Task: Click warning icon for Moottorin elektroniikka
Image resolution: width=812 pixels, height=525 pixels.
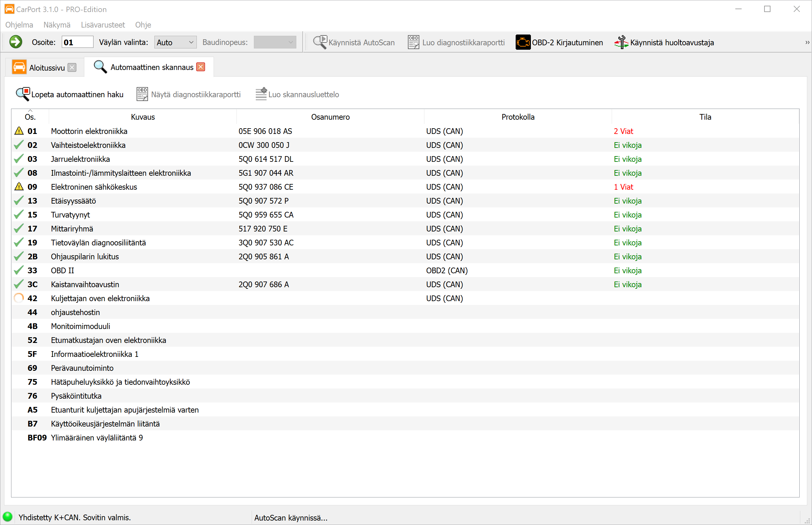Action: 19,131
